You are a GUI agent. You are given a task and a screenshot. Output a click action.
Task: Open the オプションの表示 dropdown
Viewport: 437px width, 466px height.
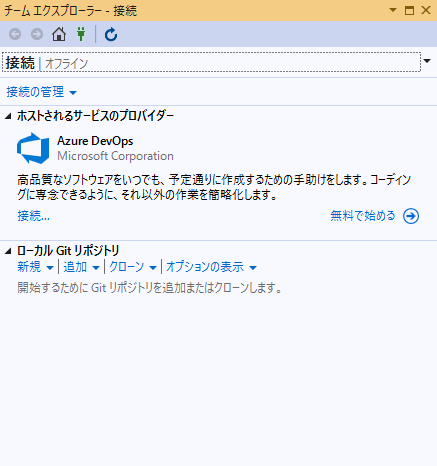pyautogui.click(x=211, y=267)
